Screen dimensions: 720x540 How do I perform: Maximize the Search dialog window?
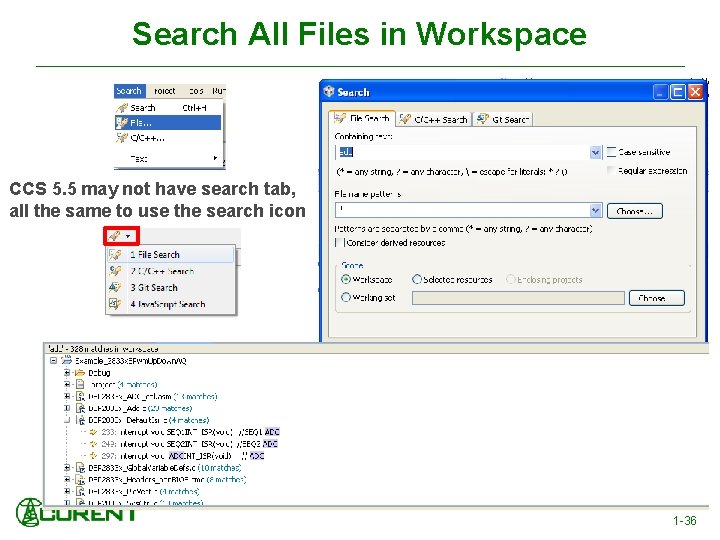[678, 92]
